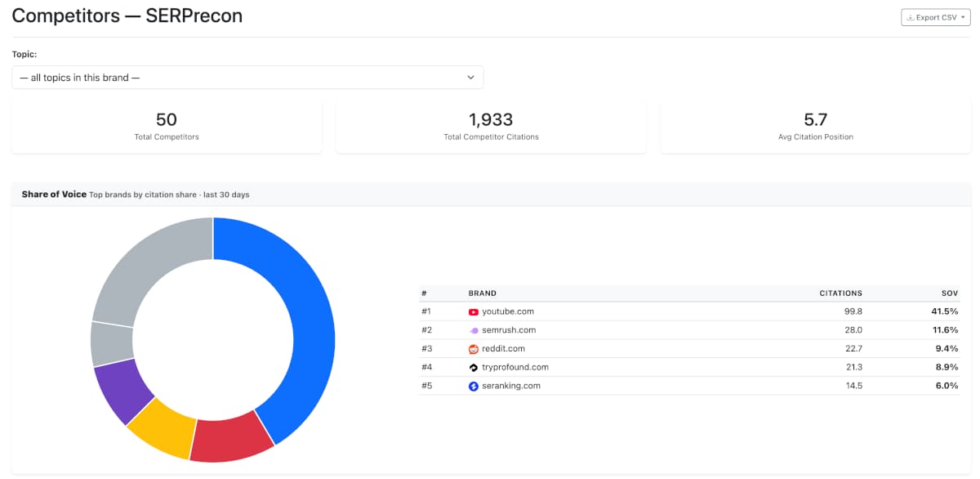Click the chevron in the topic dropdown

click(470, 78)
